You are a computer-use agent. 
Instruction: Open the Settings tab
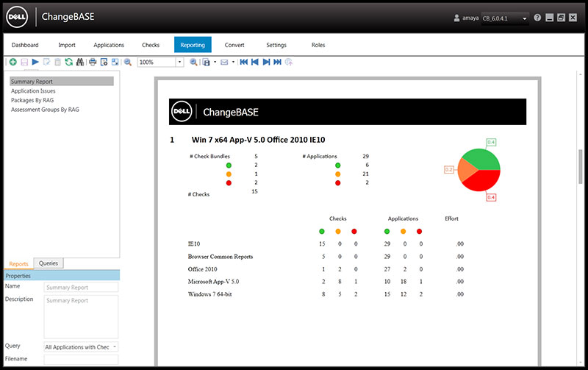pos(276,45)
